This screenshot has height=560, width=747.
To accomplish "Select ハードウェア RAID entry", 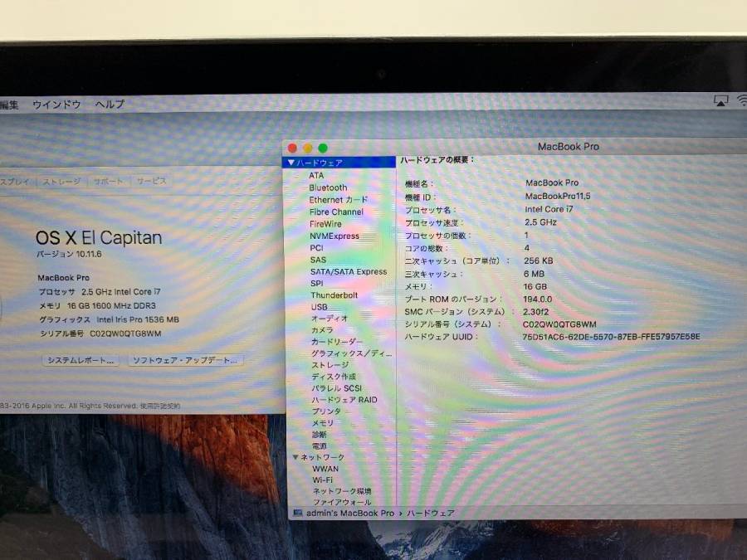I will (x=344, y=400).
